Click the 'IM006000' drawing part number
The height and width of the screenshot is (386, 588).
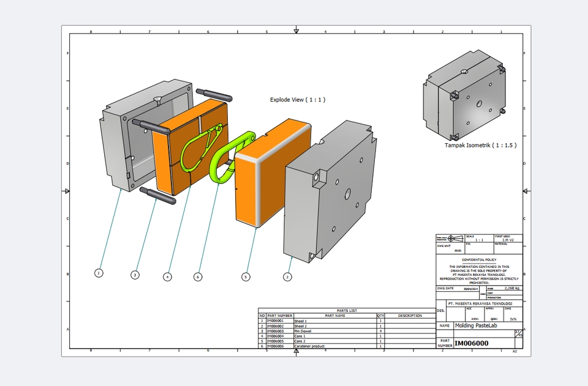[x=472, y=343]
